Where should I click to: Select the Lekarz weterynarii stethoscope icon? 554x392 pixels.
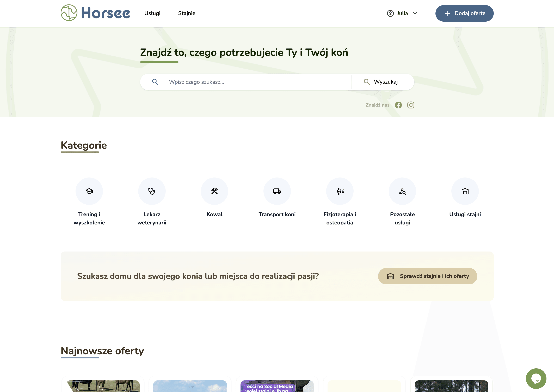[152, 191]
